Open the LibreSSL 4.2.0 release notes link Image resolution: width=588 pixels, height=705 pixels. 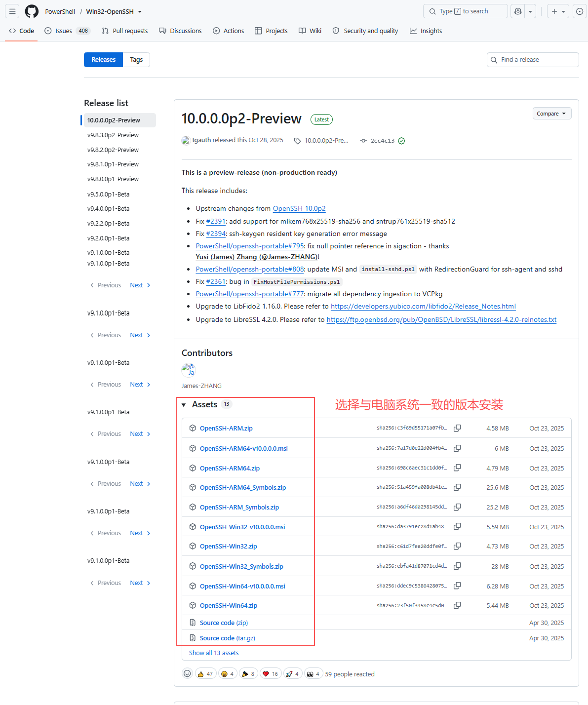click(441, 319)
